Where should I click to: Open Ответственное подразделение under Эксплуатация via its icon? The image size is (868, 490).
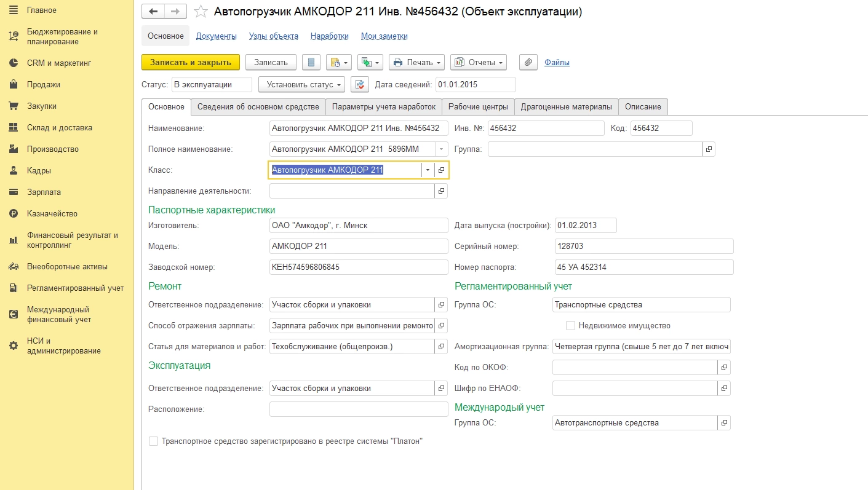point(441,389)
